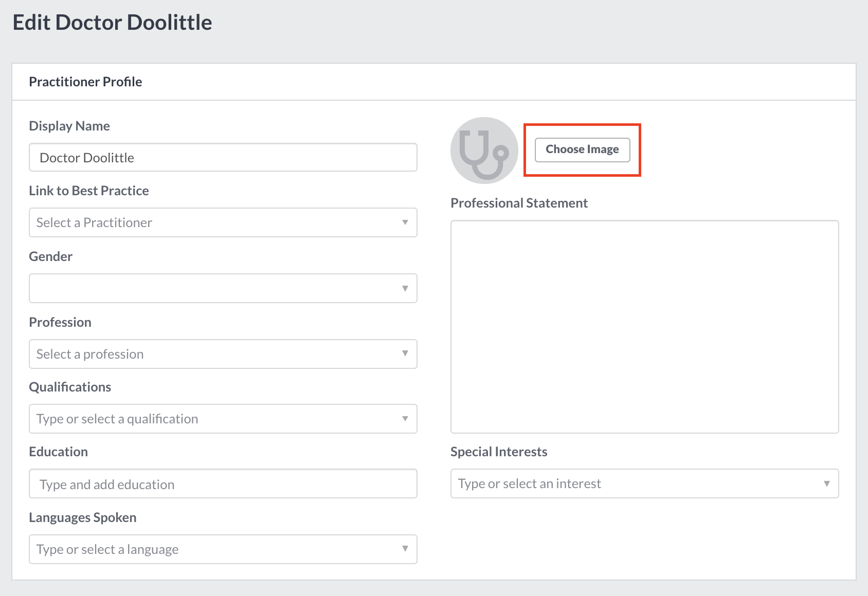Image resolution: width=868 pixels, height=596 pixels.
Task: Click the Link to Best Practice label
Action: (x=89, y=191)
